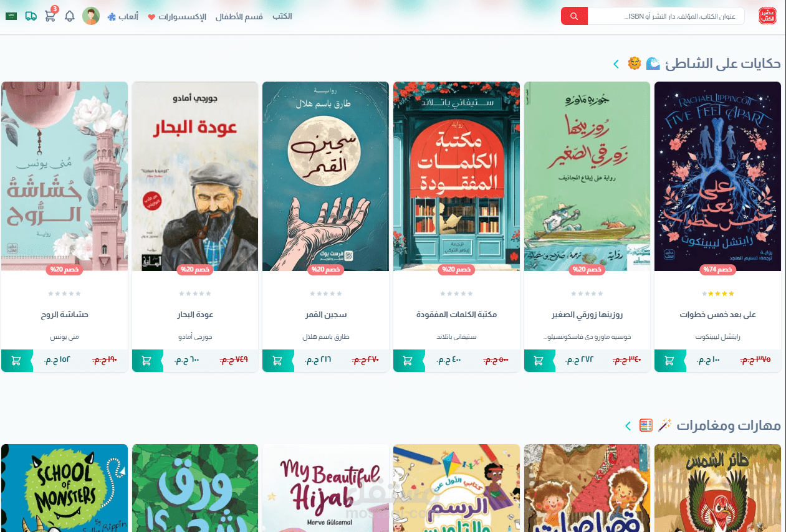This screenshot has height=532, width=786.
Task: Open the notifications bell
Action: point(70,16)
